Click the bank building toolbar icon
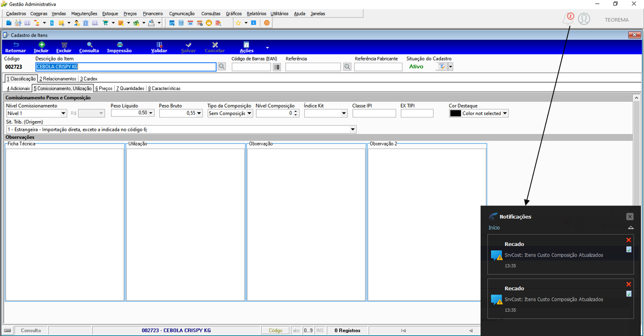The image size is (644, 336). coord(85,23)
